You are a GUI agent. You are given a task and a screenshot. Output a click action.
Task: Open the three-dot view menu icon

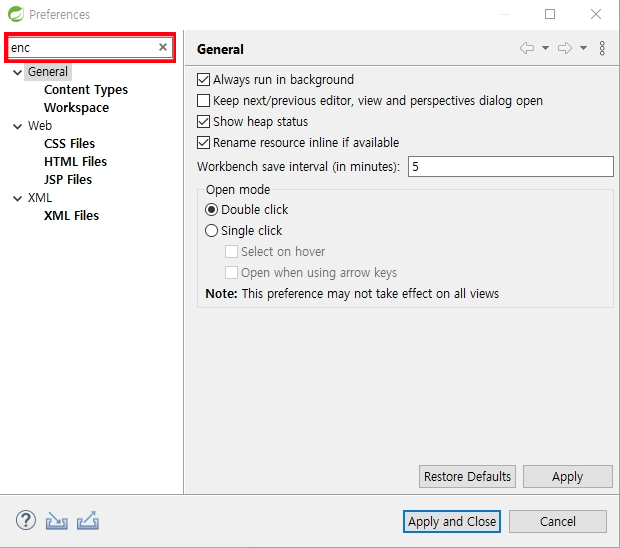point(602,48)
